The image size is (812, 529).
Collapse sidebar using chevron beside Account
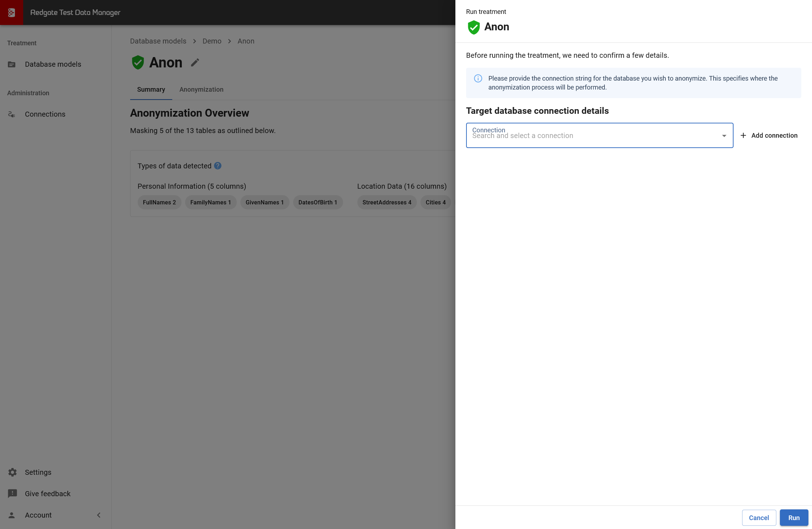99,515
